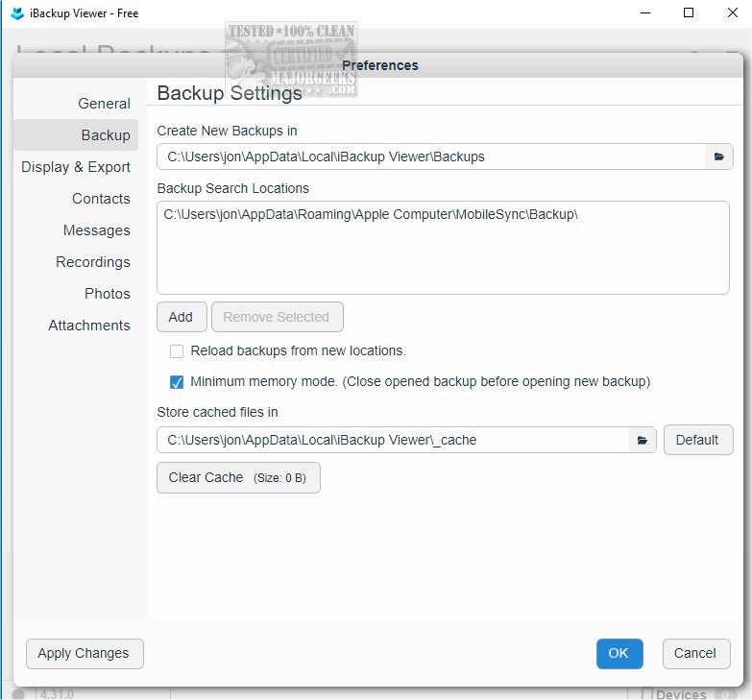The height and width of the screenshot is (700, 752).
Task: Confirm preferences with OK
Action: click(x=619, y=654)
